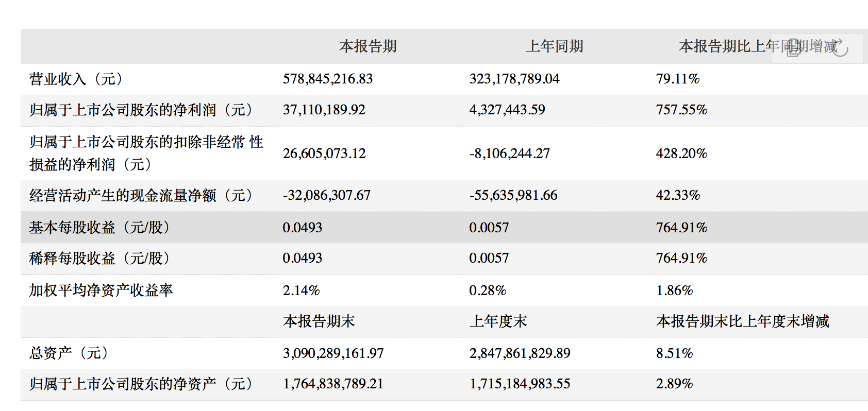
Task: Select the 加权平均净资产收益率 row label
Action: coord(101,290)
